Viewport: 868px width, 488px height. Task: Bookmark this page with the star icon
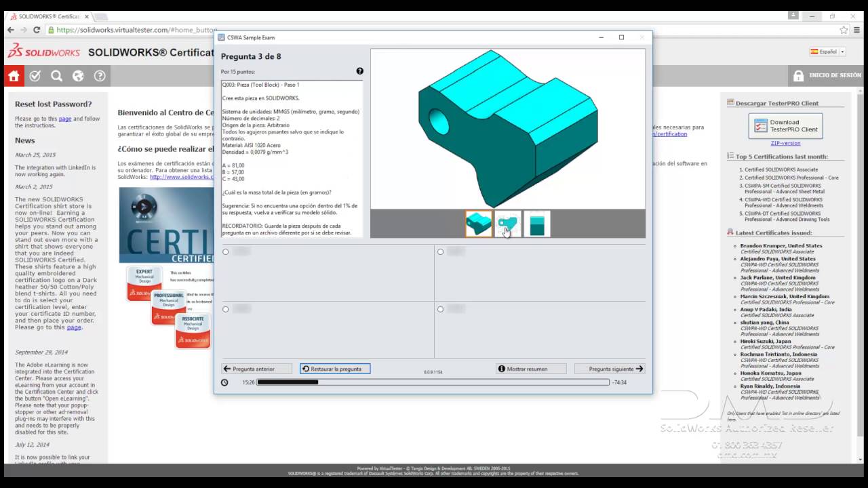click(x=844, y=30)
